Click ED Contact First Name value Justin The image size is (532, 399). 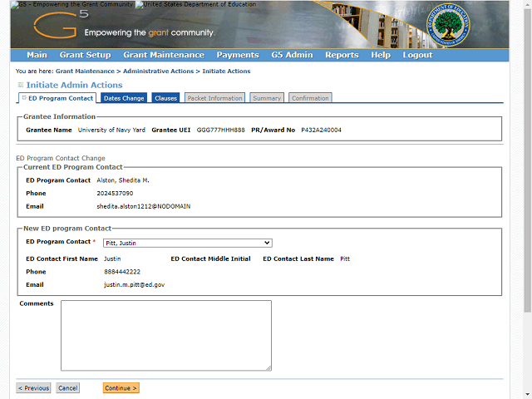[112, 259]
